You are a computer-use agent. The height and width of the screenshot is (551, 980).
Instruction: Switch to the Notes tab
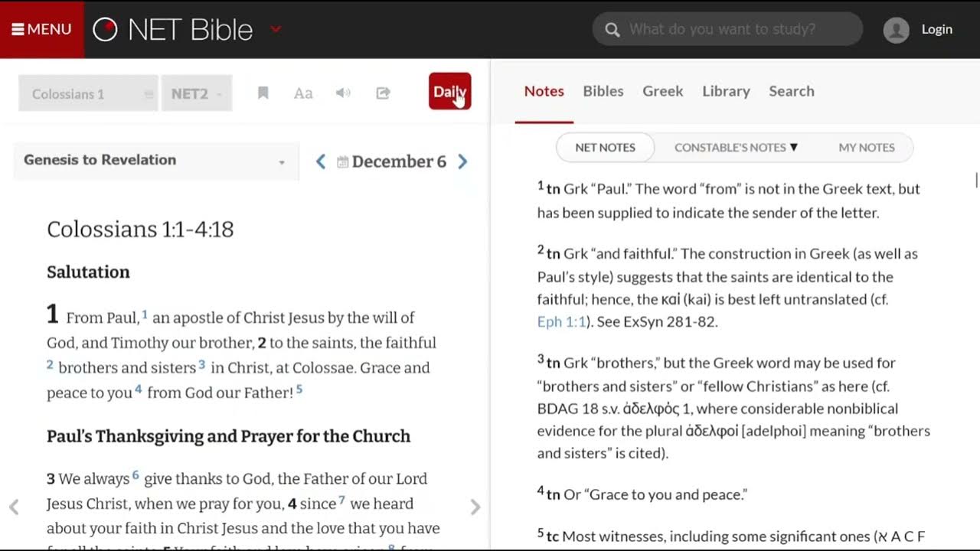point(544,91)
